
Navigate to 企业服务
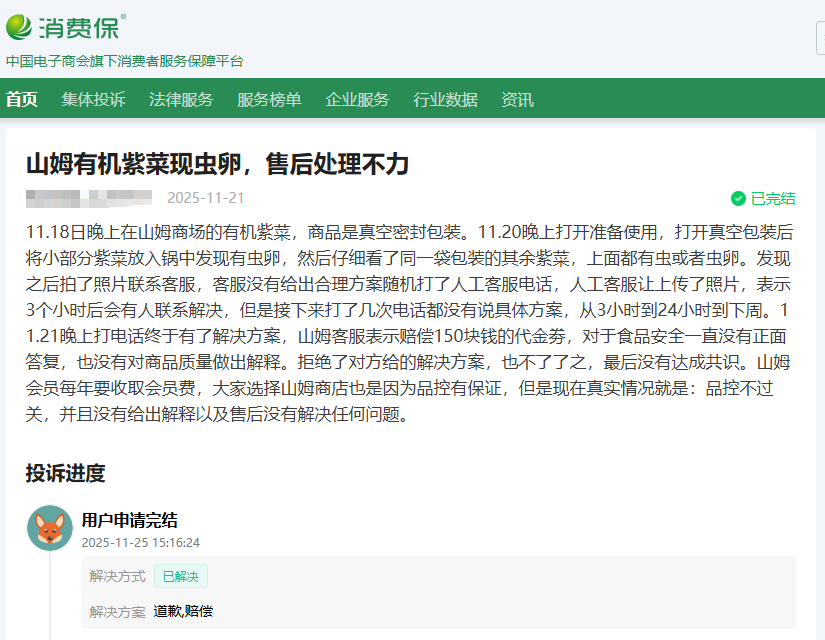pos(357,99)
